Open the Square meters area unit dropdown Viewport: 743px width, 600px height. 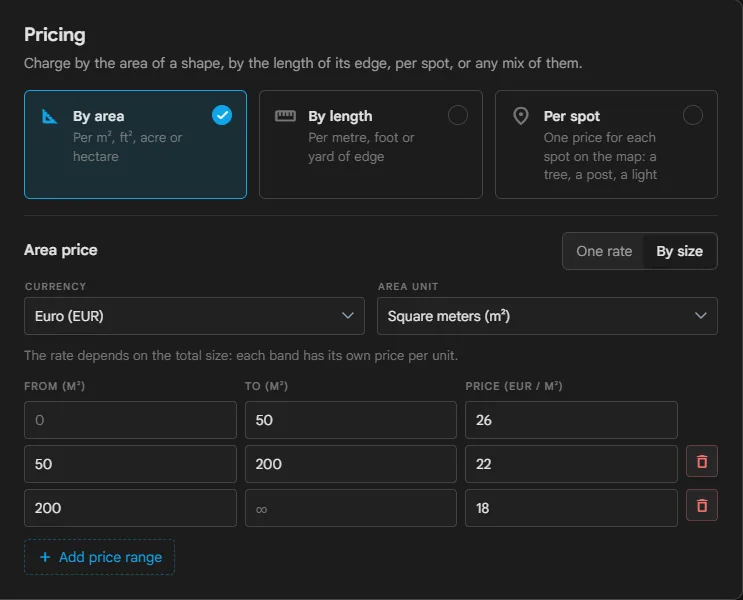547,316
